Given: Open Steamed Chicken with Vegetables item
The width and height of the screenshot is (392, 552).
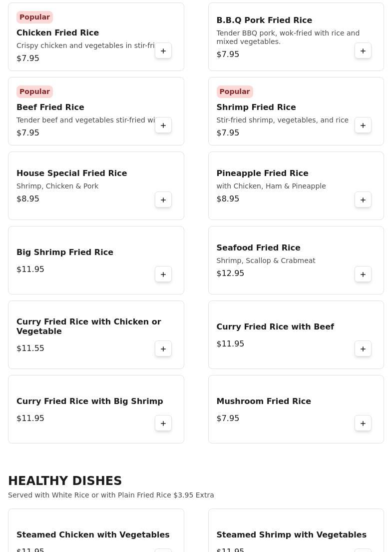Looking at the screenshot, I should [x=93, y=535].
